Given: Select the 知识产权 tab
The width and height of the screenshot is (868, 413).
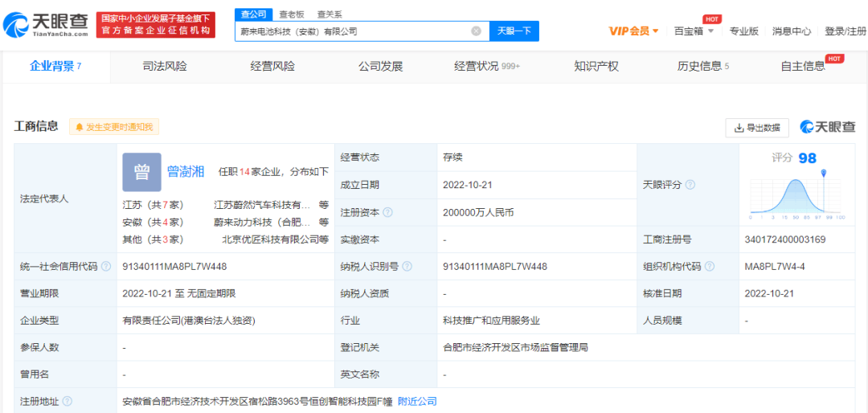Looking at the screenshot, I should point(596,67).
